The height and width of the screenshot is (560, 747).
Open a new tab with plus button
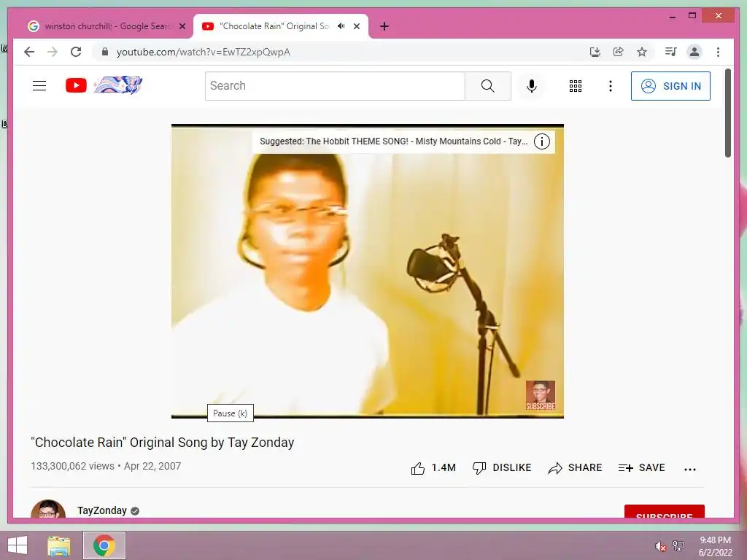[x=384, y=26]
